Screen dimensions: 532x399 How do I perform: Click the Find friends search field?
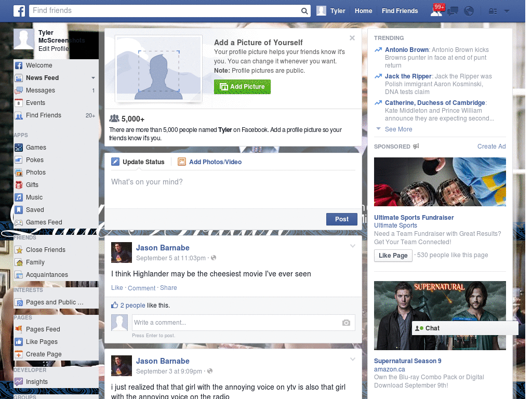[x=165, y=11]
